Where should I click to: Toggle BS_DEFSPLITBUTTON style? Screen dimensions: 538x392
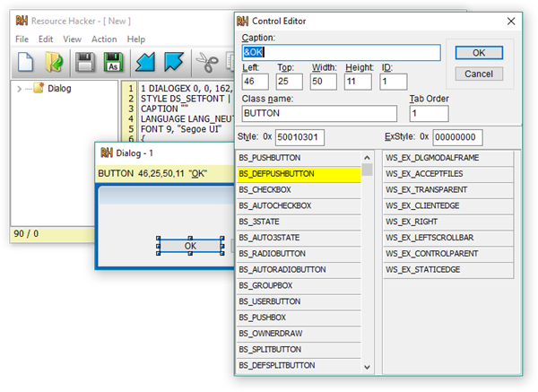299,365
